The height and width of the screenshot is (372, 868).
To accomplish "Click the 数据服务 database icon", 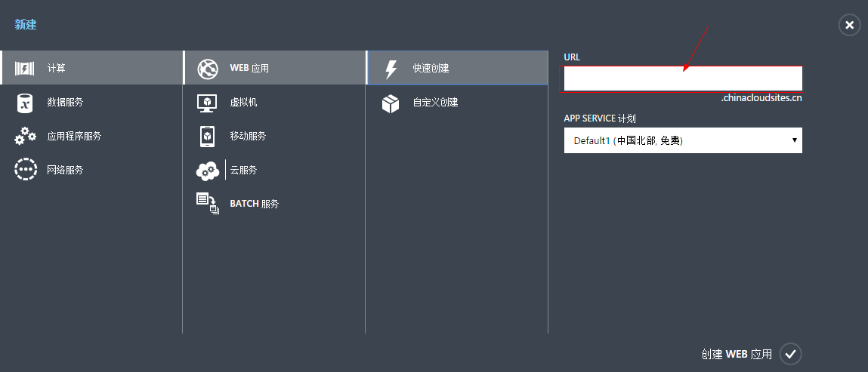I will pyautogui.click(x=25, y=103).
